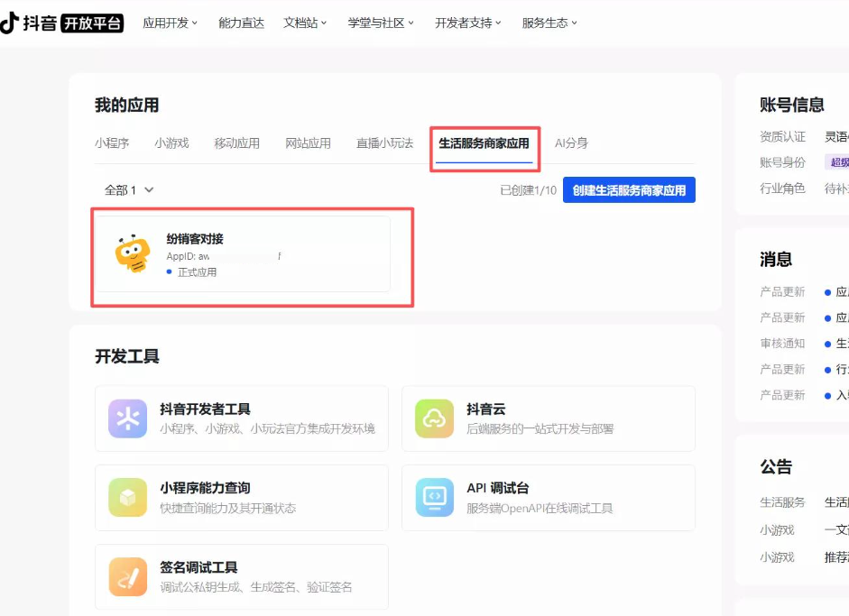Image resolution: width=849 pixels, height=616 pixels.
Task: Click the Douyin open platform logo
Action: [x=61, y=23]
